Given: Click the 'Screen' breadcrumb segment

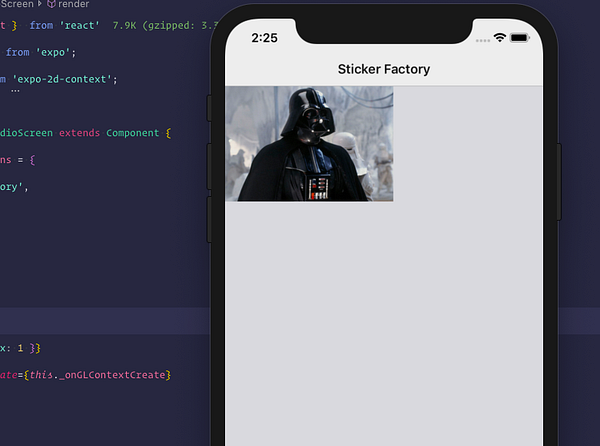Looking at the screenshot, I should (17, 4).
